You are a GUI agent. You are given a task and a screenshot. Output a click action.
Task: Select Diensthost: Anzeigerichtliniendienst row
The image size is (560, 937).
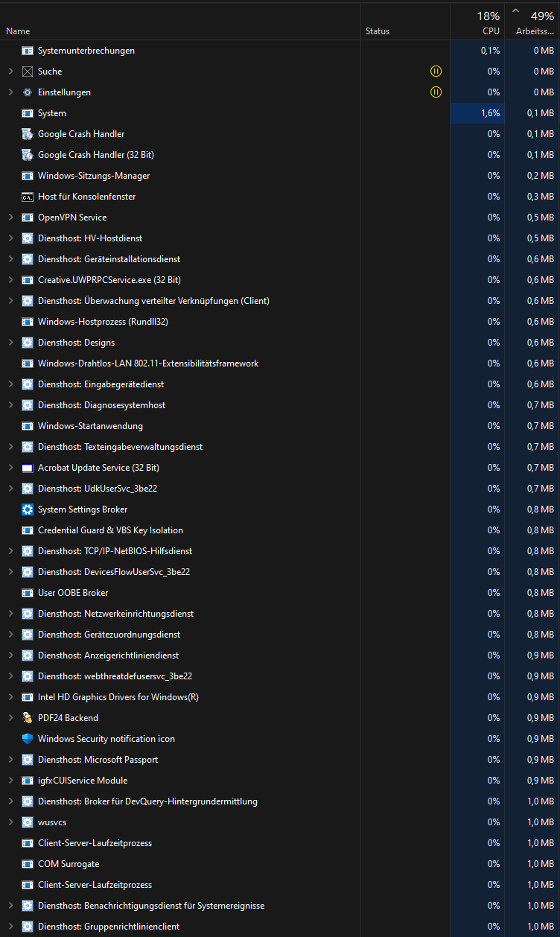click(280, 655)
